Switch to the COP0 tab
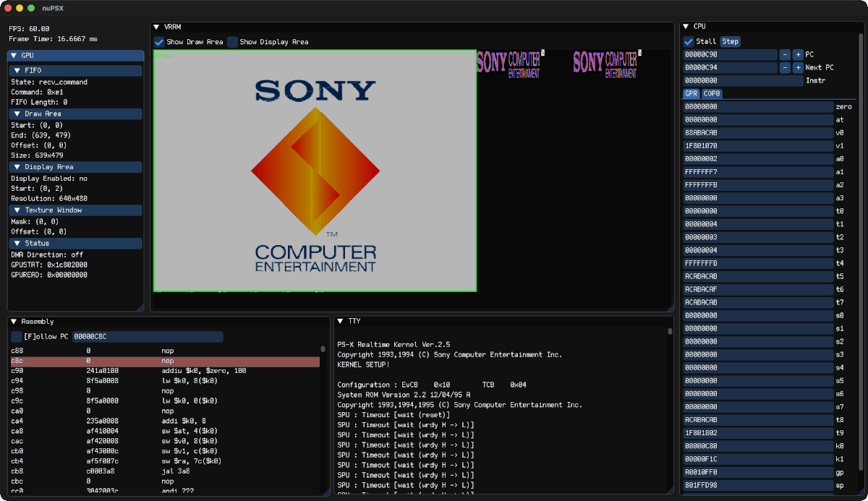This screenshot has height=501, width=868. click(712, 93)
